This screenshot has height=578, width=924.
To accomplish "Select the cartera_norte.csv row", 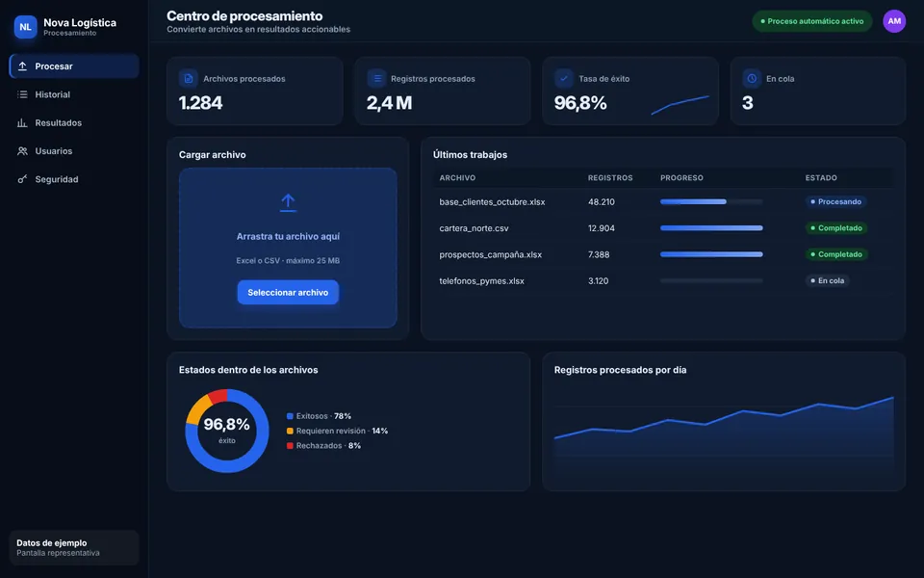I will [663, 228].
